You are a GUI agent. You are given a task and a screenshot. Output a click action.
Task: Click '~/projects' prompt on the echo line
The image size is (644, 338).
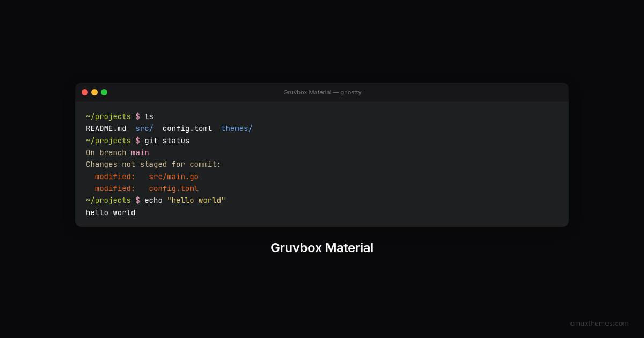point(108,201)
